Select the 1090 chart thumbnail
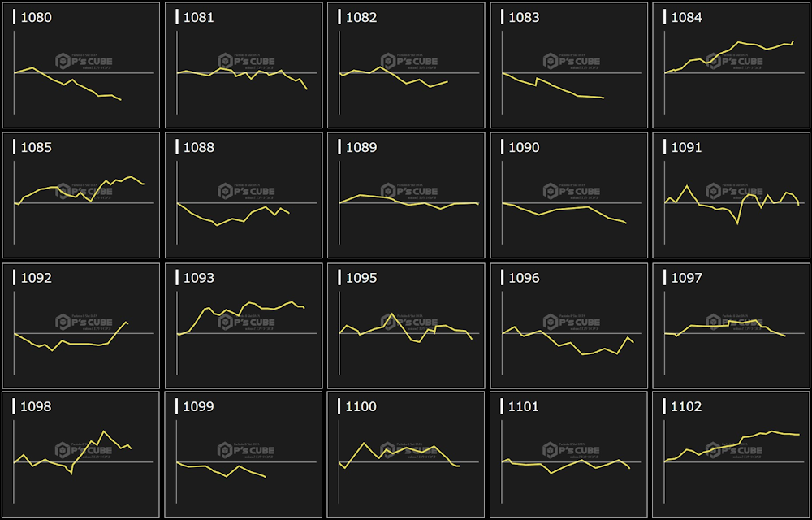 point(568,195)
